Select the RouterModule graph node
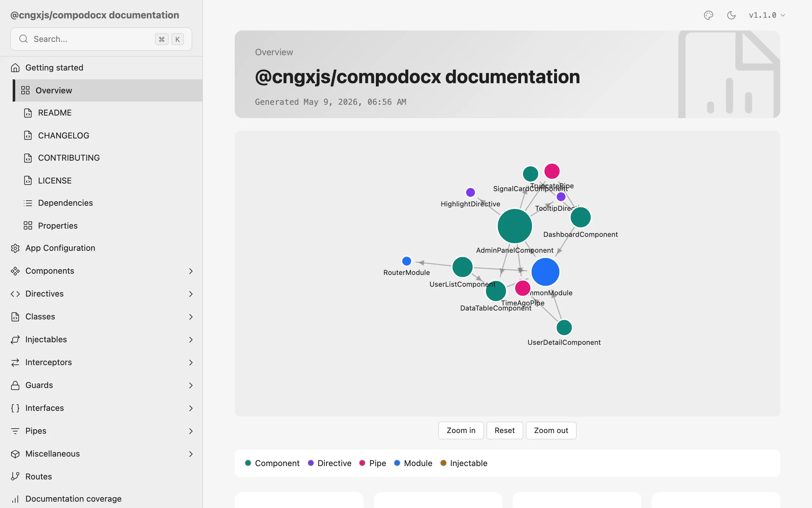The image size is (812, 508). coord(406,261)
